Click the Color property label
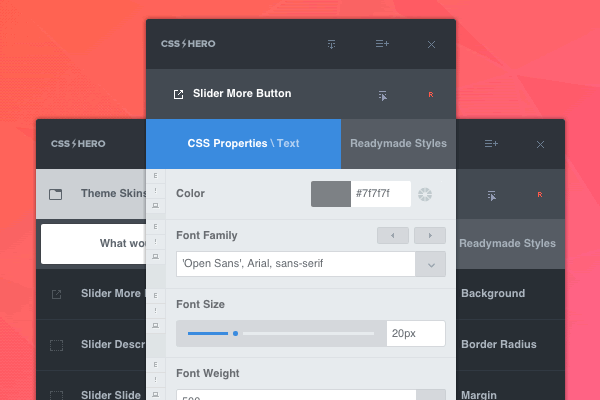600x400 pixels. (190, 194)
